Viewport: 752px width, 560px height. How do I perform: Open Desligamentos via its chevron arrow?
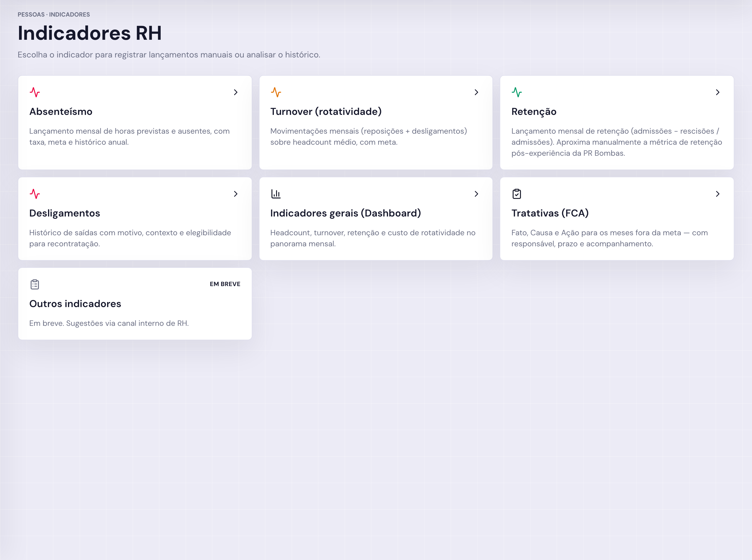point(235,194)
